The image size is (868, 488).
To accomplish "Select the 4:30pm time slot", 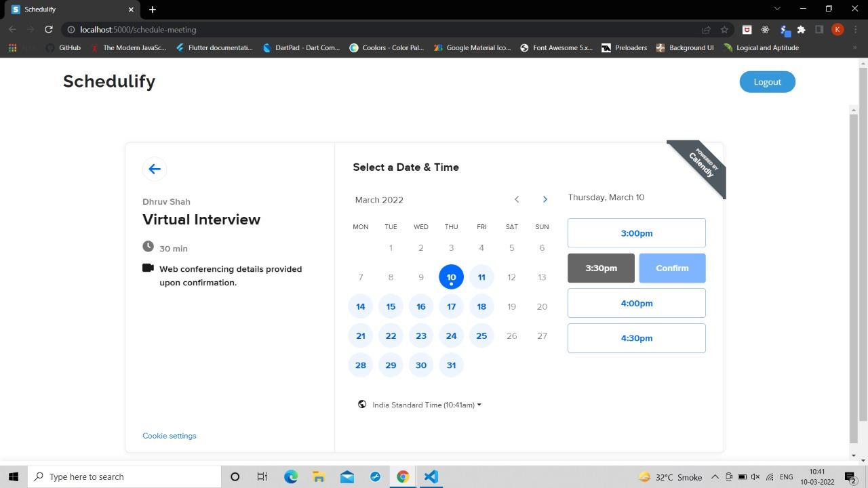I will tap(636, 338).
